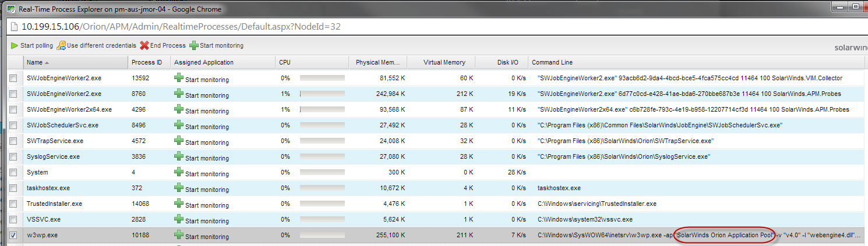Click the Use different credentials key icon
Viewport: 868px width, 246px height.
point(61,45)
